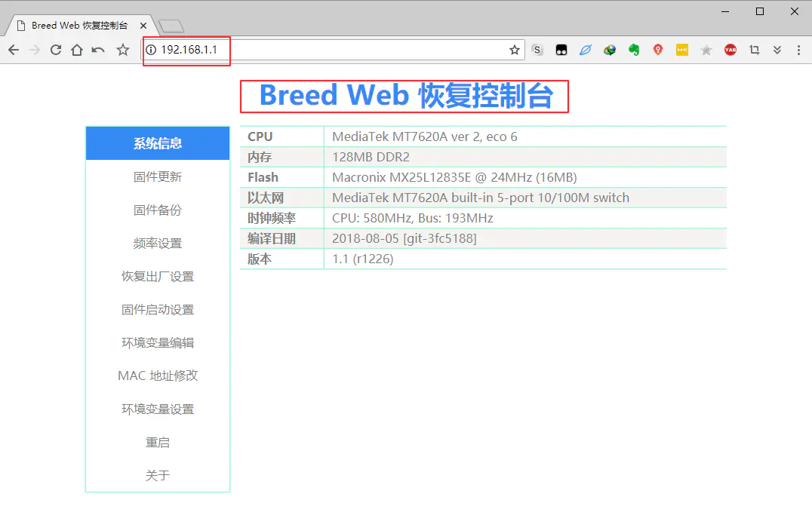The image size is (812, 509).
Task: Click the Flash row label
Action: click(x=263, y=177)
